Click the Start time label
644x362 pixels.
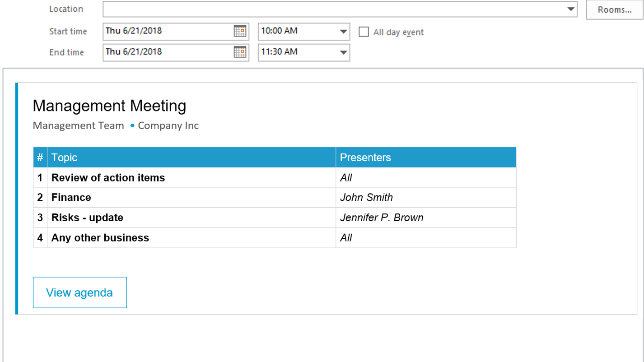68,32
